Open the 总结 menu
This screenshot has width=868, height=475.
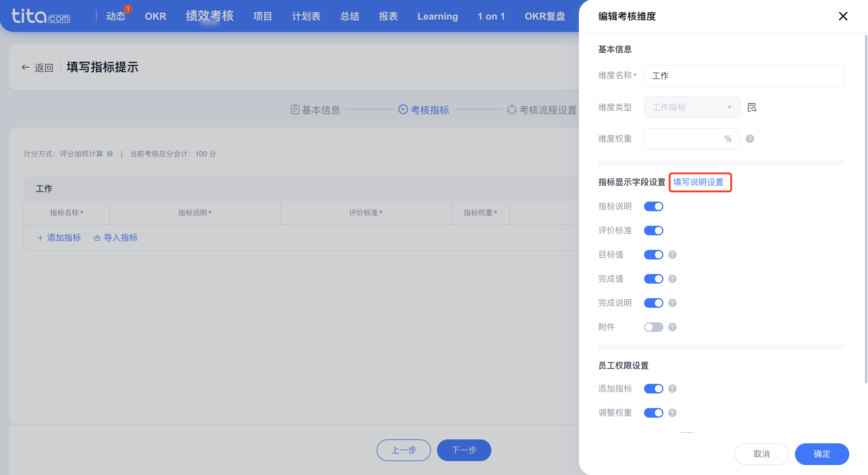[349, 16]
